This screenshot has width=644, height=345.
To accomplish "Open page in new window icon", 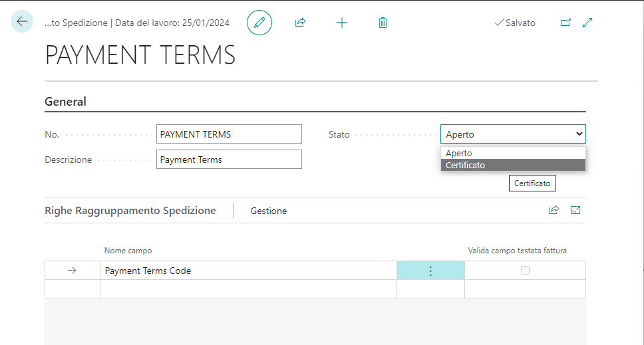I will (x=565, y=23).
